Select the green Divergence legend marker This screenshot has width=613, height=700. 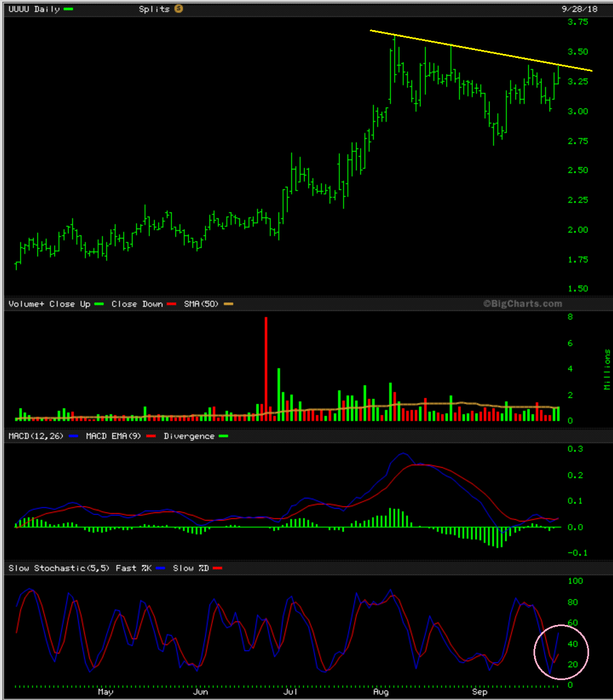(224, 436)
